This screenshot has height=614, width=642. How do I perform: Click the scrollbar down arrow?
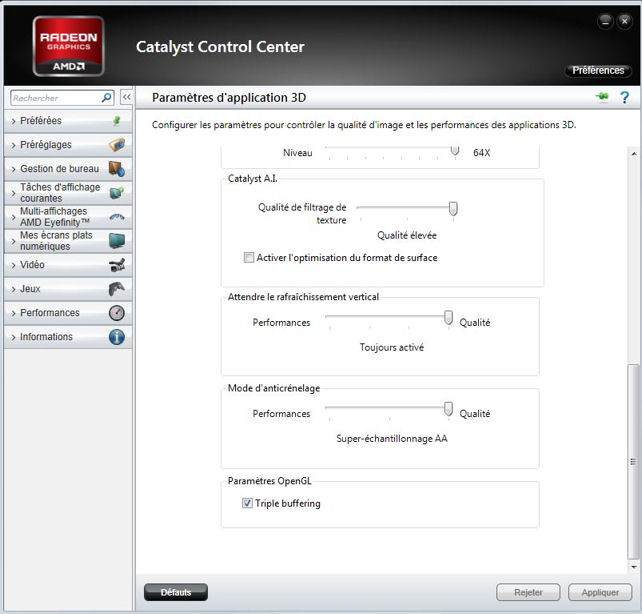pos(634,567)
